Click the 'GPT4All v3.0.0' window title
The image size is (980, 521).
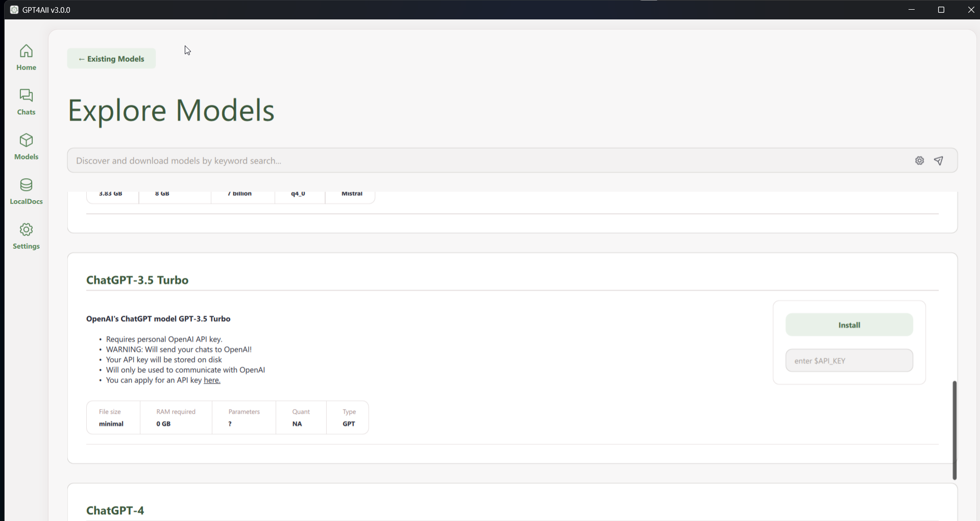point(46,10)
